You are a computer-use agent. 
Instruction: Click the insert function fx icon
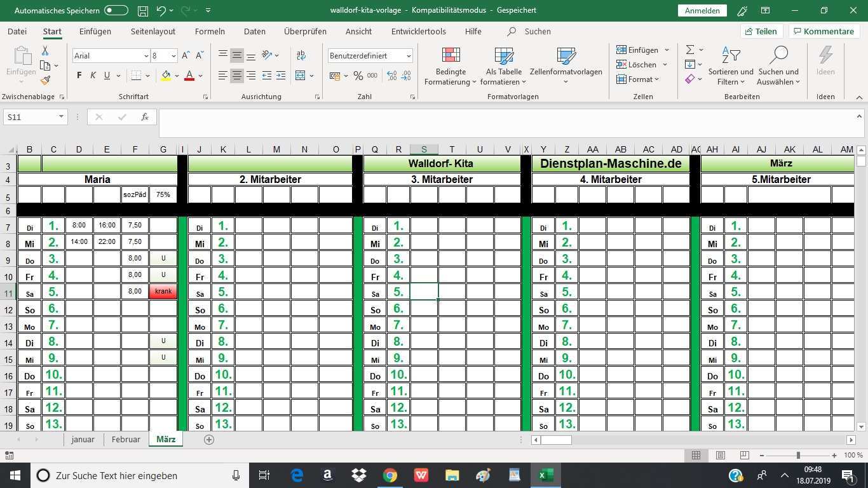pyautogui.click(x=145, y=117)
